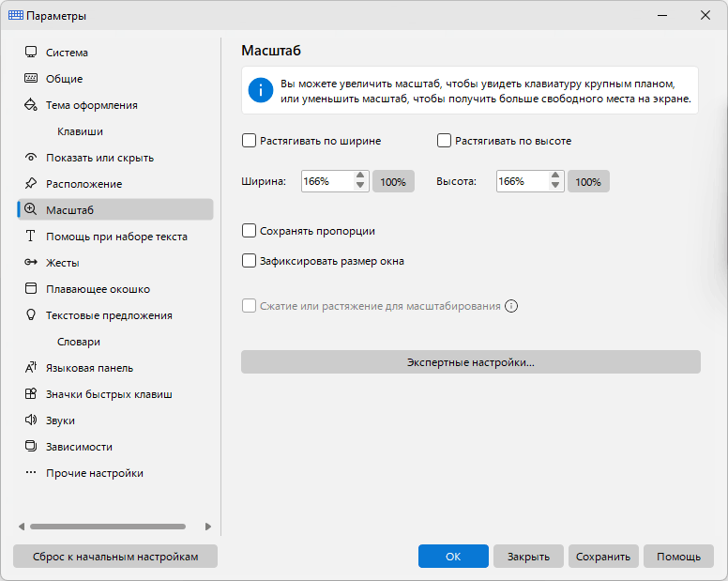Click the eye icon beside Показать или скрыть

[31, 157]
